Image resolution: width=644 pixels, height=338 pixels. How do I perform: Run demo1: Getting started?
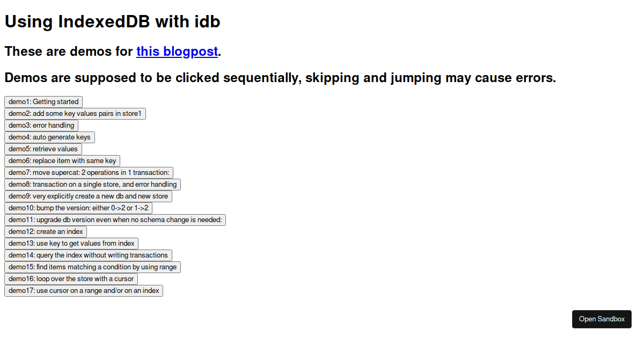click(43, 101)
